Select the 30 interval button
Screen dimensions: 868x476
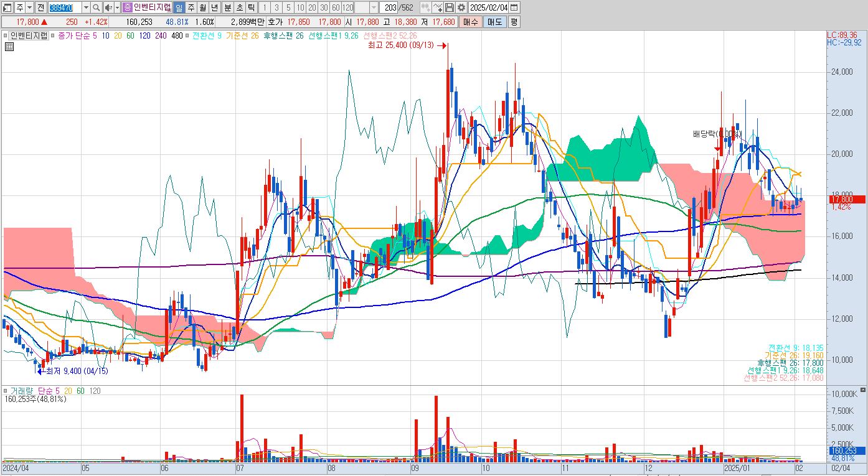(x=324, y=7)
